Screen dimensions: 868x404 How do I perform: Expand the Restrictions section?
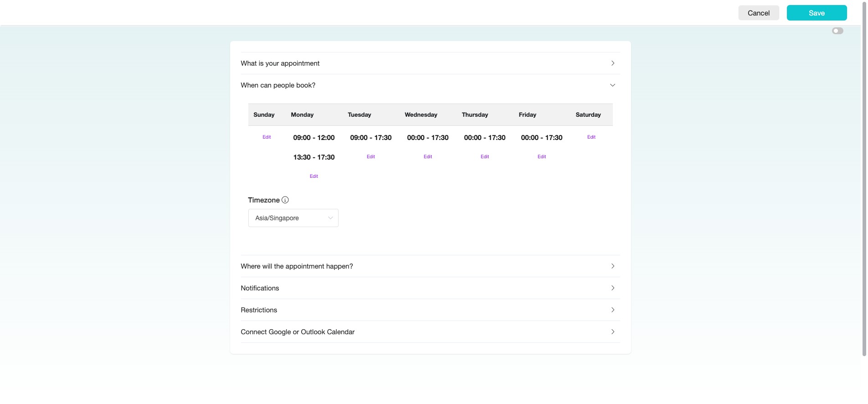tap(430, 310)
